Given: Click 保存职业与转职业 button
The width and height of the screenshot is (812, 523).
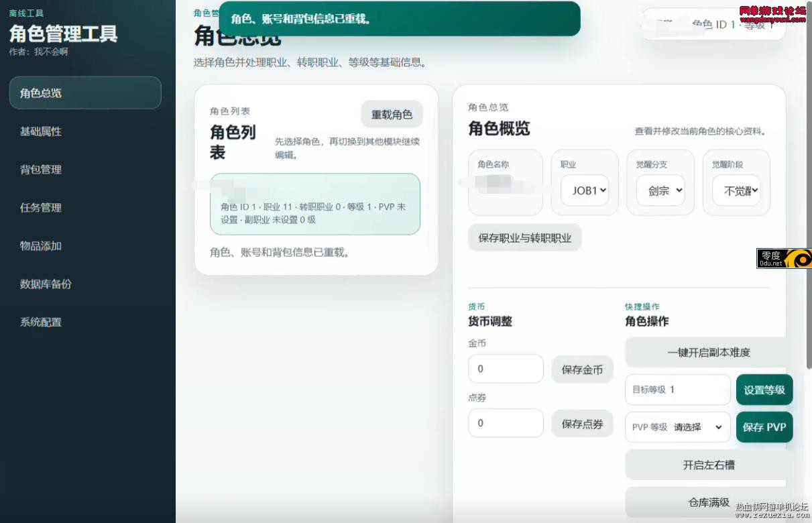Looking at the screenshot, I should click(525, 237).
